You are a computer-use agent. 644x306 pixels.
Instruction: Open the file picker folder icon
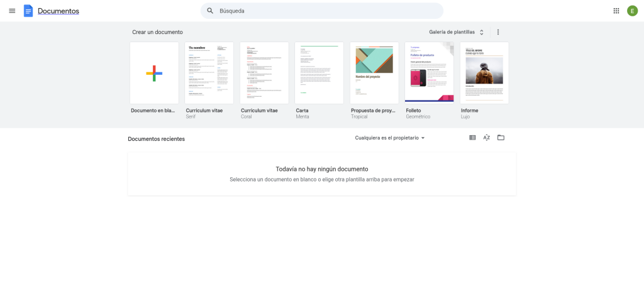point(501,138)
